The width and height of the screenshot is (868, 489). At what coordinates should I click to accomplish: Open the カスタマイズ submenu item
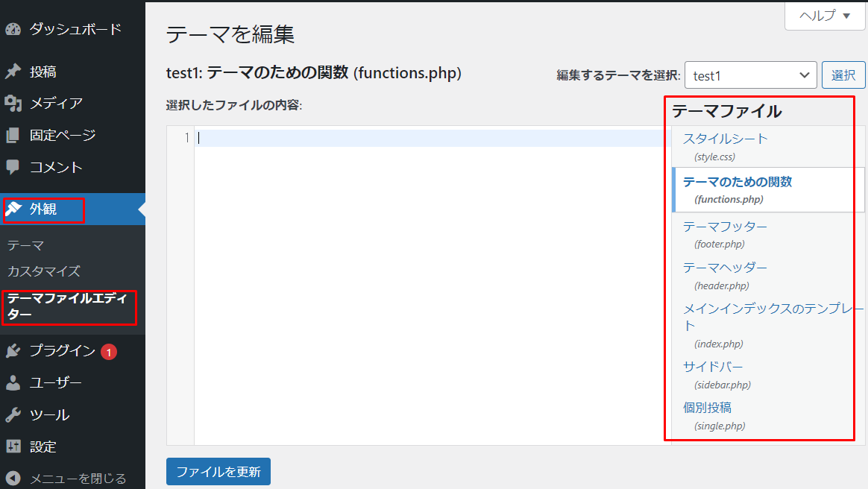click(44, 271)
